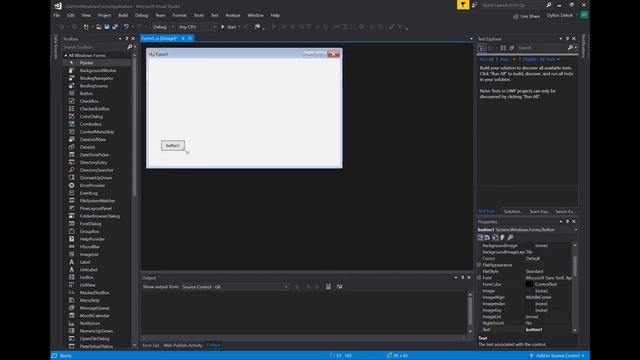Switch to the Team Explorer tab
Screen dimensions: 640x360
tap(539, 211)
